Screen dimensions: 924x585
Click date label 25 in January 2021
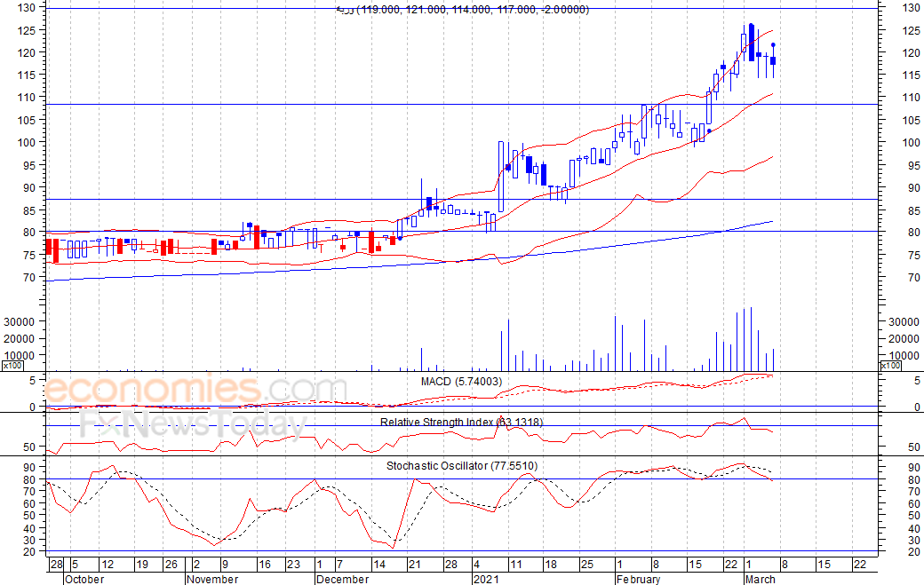587,565
